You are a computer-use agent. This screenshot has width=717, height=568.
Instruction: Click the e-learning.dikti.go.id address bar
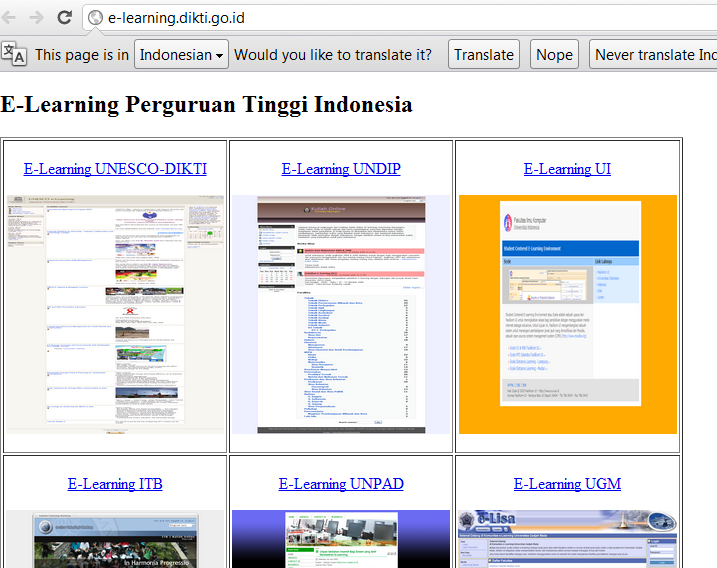[x=400, y=18]
